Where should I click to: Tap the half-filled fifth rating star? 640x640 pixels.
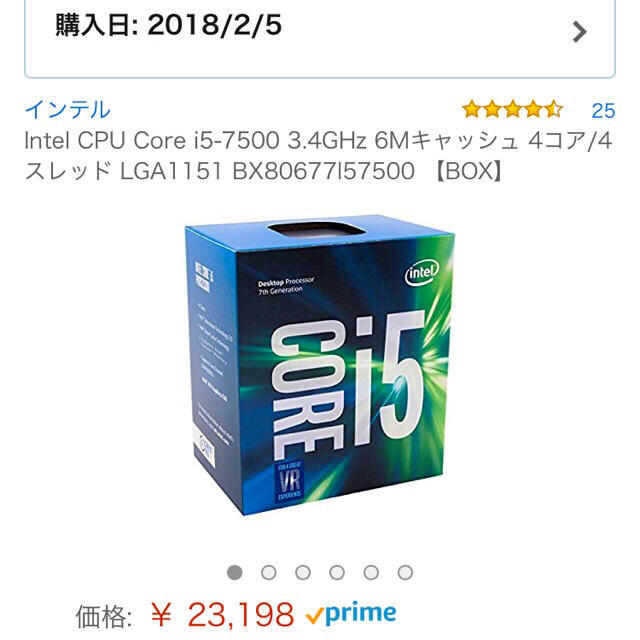[x=553, y=109]
